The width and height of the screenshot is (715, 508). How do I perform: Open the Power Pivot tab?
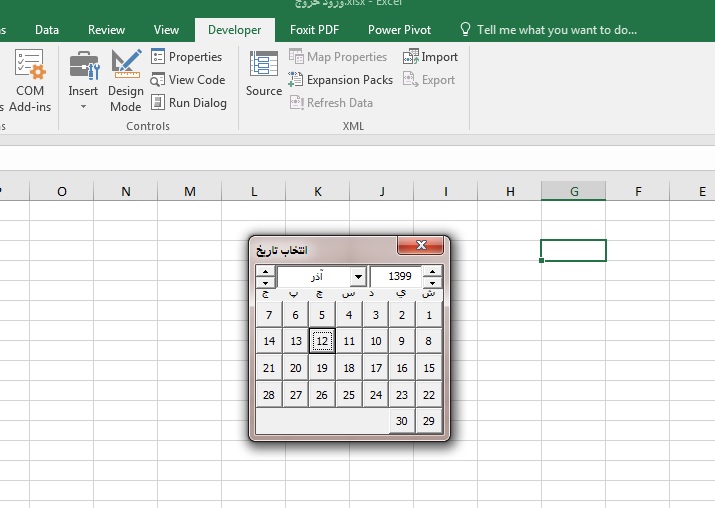399,30
